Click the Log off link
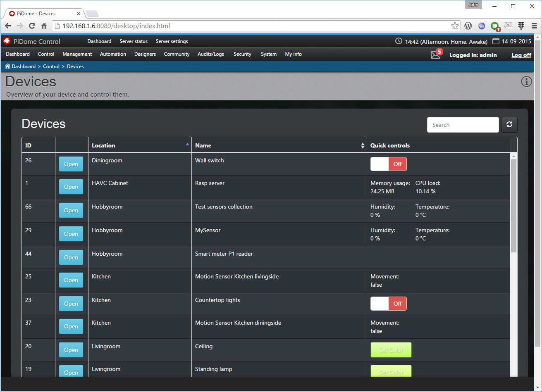 point(521,55)
